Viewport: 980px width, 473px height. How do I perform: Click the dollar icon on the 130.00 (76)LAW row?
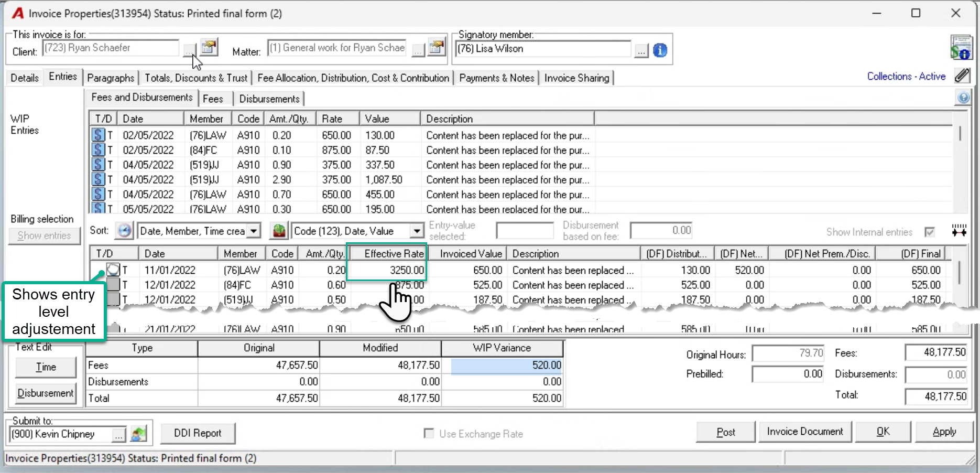pos(98,135)
